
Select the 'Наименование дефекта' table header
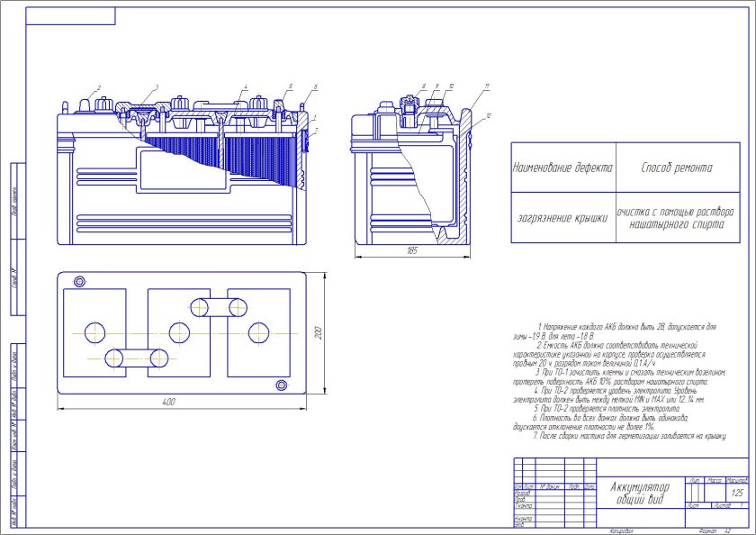coord(562,168)
